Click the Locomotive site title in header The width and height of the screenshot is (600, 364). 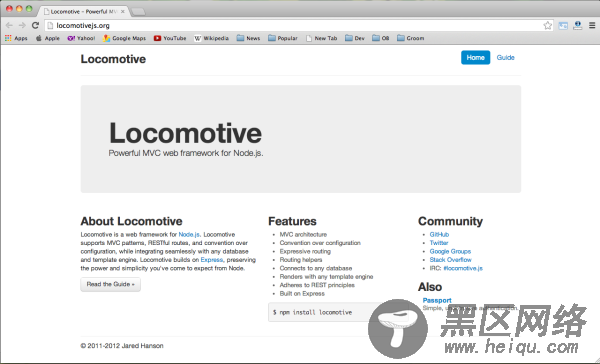pyautogui.click(x=113, y=59)
